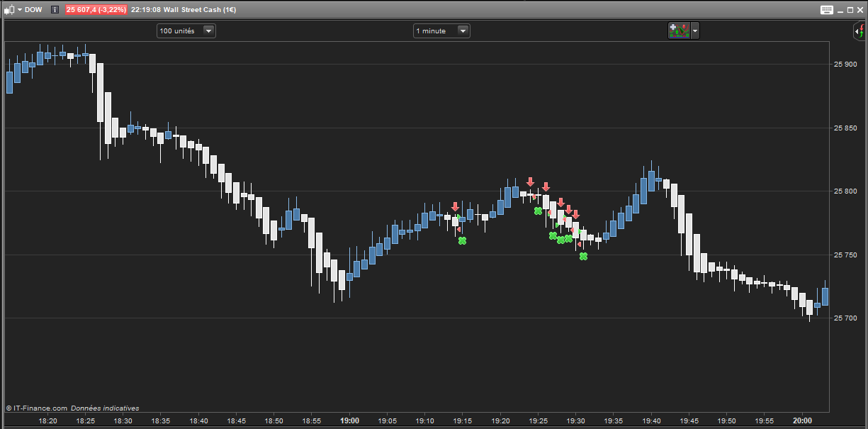Image resolution: width=868 pixels, height=429 pixels.
Task: Click the Données indicatives notice
Action: 105,408
